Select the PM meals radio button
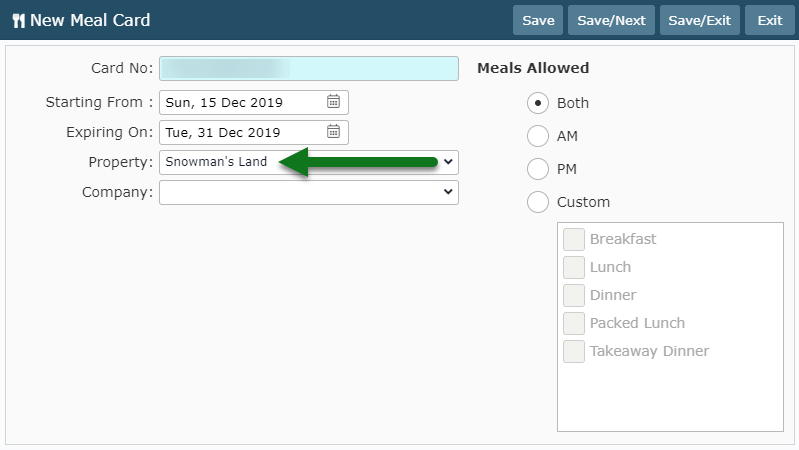Image resolution: width=799 pixels, height=450 pixels. coord(538,169)
